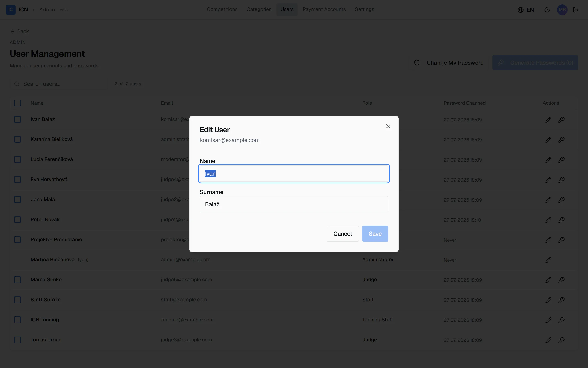Open the Settings tab
Screen dimensions: 588x368
pos(364,9)
